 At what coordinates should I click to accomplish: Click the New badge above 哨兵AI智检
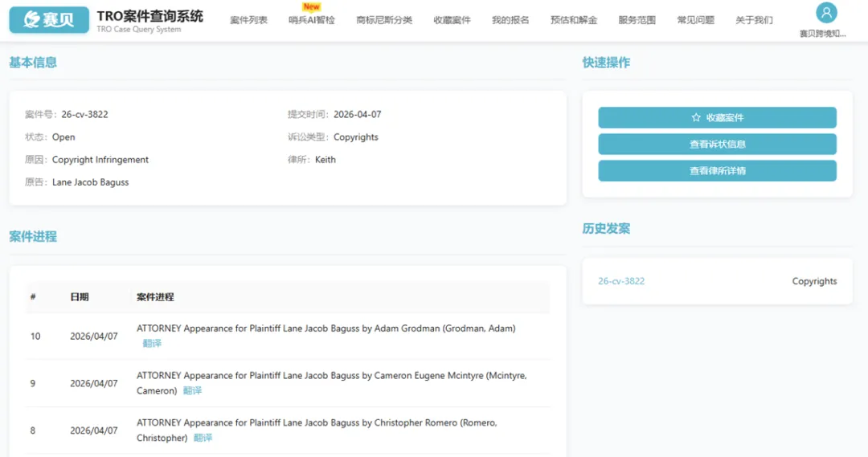pos(311,6)
